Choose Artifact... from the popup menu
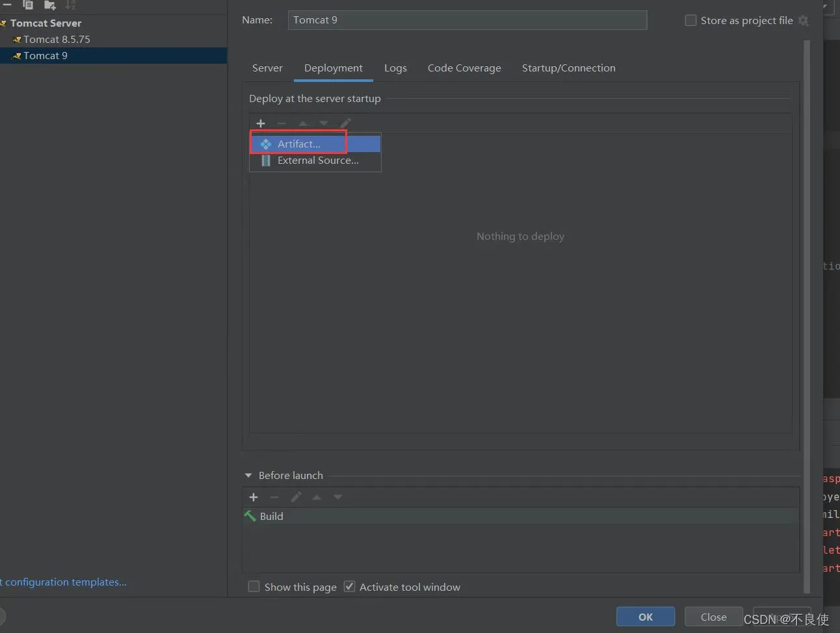This screenshot has width=840, height=633. [315, 144]
